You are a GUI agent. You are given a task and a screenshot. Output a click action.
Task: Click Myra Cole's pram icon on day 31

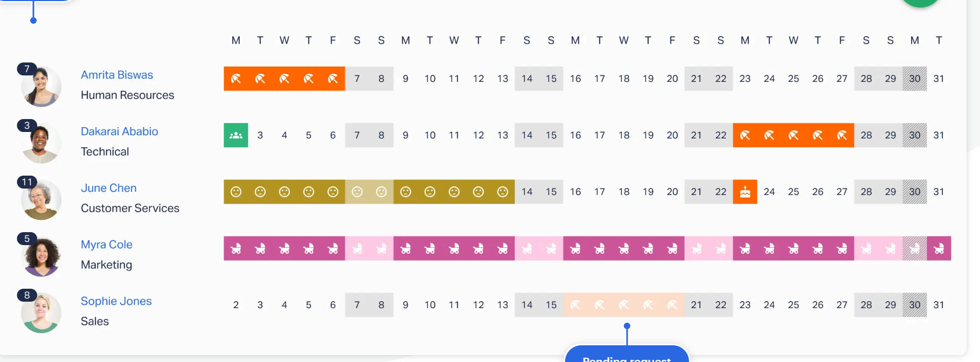[939, 248]
